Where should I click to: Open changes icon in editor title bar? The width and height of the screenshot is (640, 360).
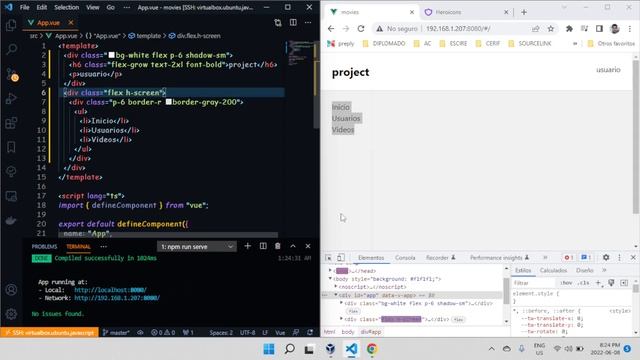pos(278,22)
